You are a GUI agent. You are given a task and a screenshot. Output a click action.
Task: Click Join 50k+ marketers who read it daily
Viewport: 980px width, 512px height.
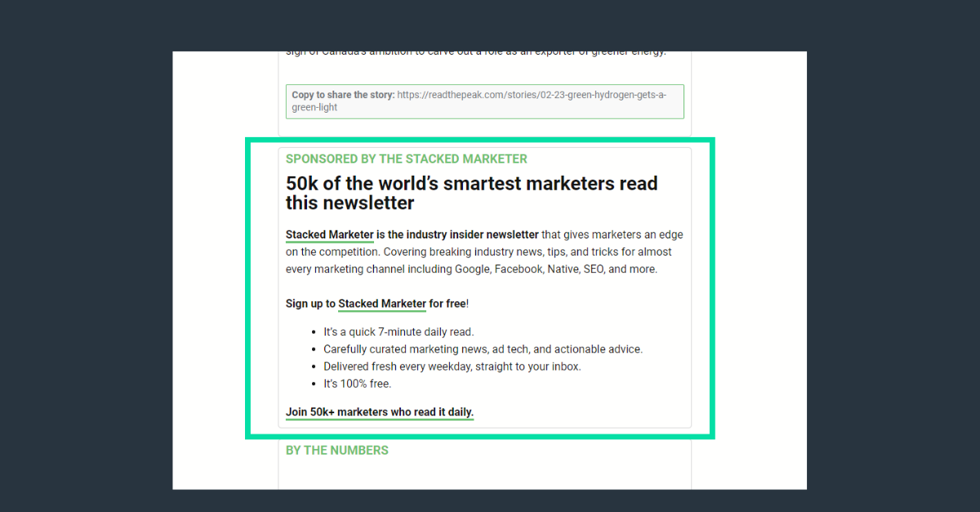(x=379, y=412)
